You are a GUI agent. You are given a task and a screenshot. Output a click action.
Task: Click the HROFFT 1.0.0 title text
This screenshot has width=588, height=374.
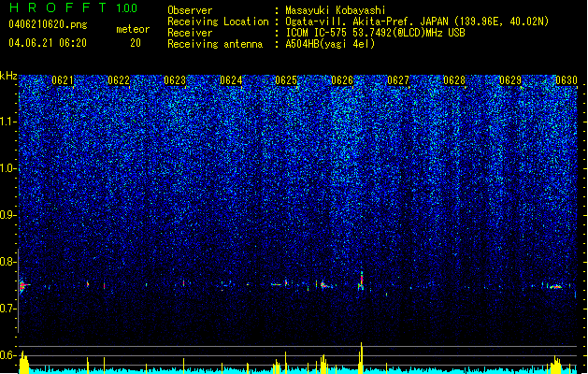point(73,7)
